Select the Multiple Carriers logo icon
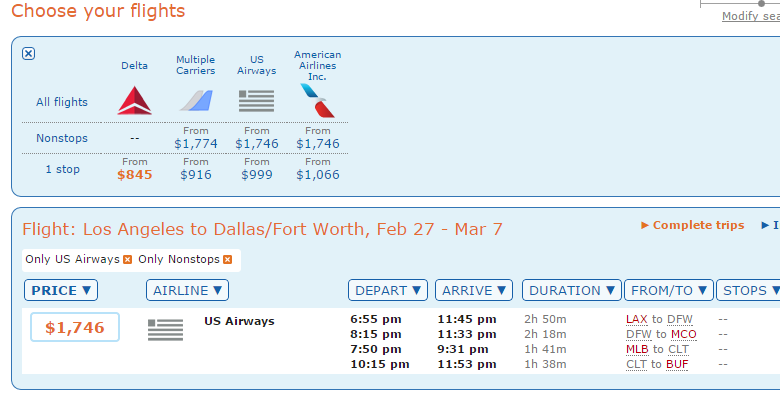This screenshot has height=407, width=780. pos(196,101)
